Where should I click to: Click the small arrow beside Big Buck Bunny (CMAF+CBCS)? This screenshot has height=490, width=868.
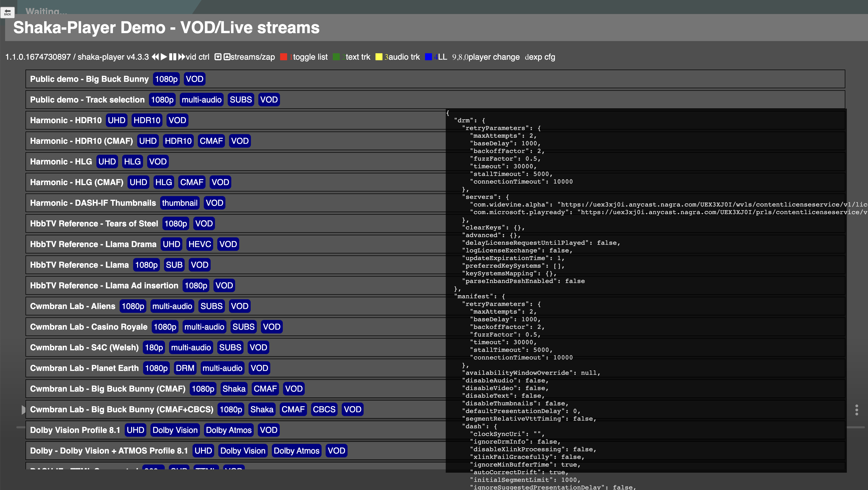(23, 410)
